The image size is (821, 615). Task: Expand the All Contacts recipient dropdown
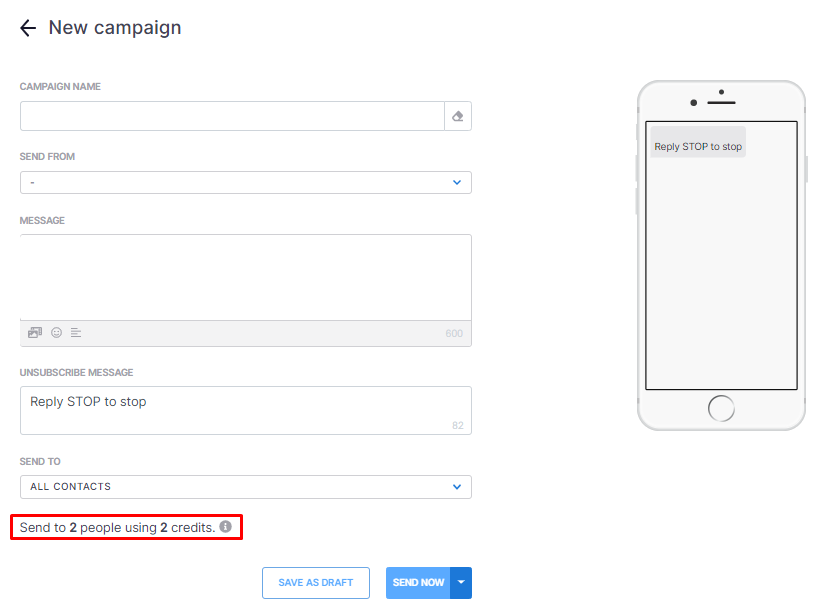click(246, 487)
